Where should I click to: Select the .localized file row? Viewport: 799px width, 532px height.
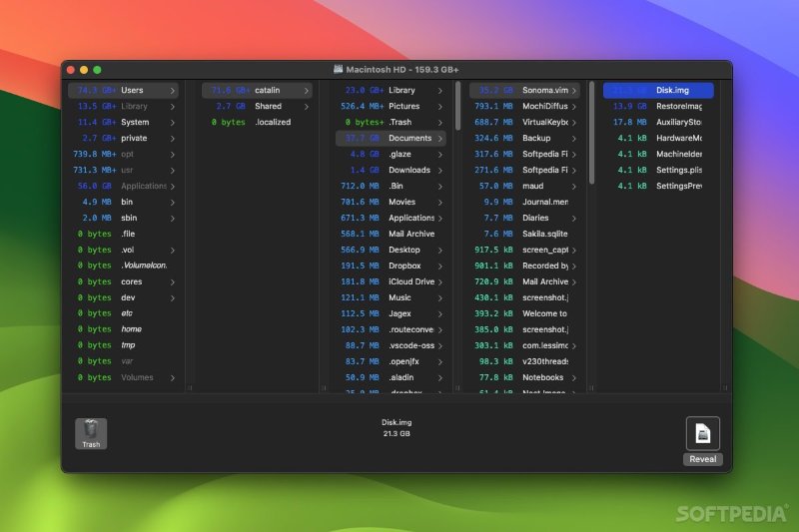[x=257, y=122]
